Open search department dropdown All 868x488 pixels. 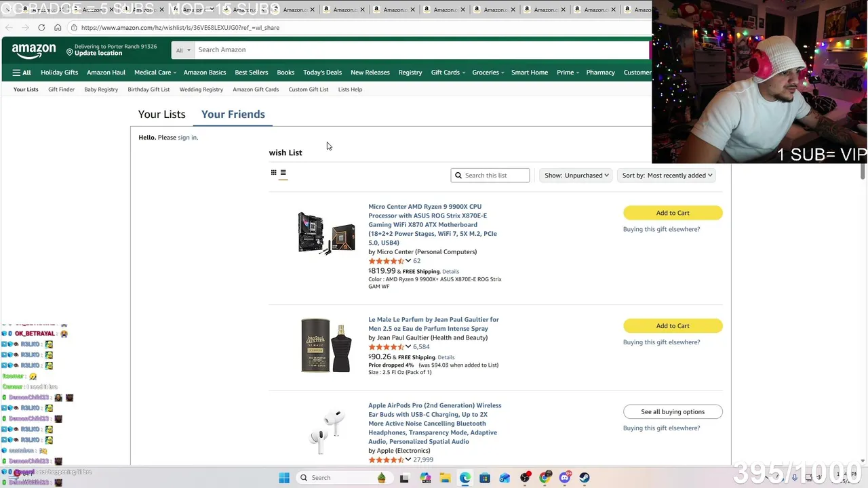pos(183,50)
